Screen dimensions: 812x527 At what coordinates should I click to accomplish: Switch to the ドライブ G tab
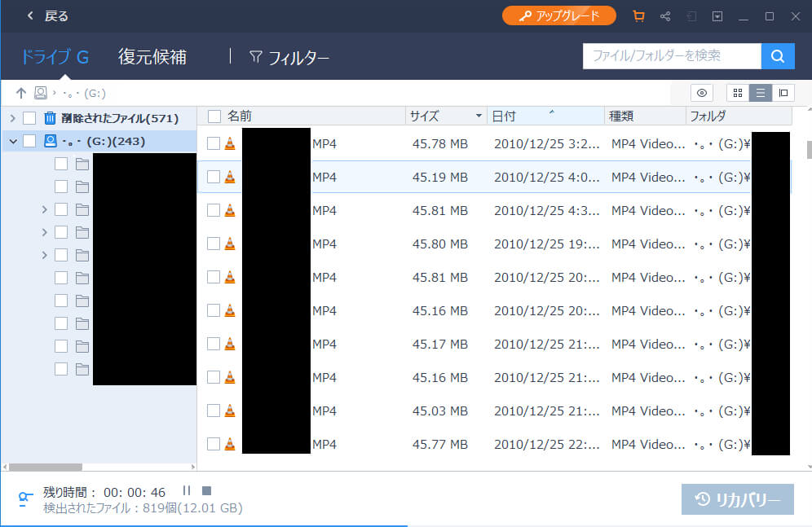coord(55,56)
